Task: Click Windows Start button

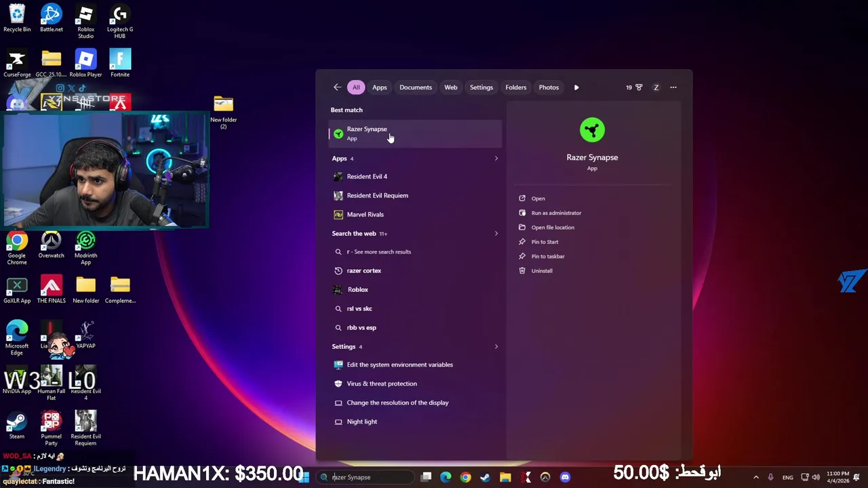Action: [304, 477]
